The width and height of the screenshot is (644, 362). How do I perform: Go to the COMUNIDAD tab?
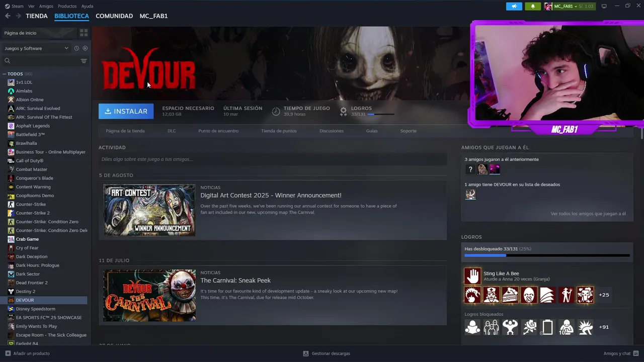[x=114, y=16]
